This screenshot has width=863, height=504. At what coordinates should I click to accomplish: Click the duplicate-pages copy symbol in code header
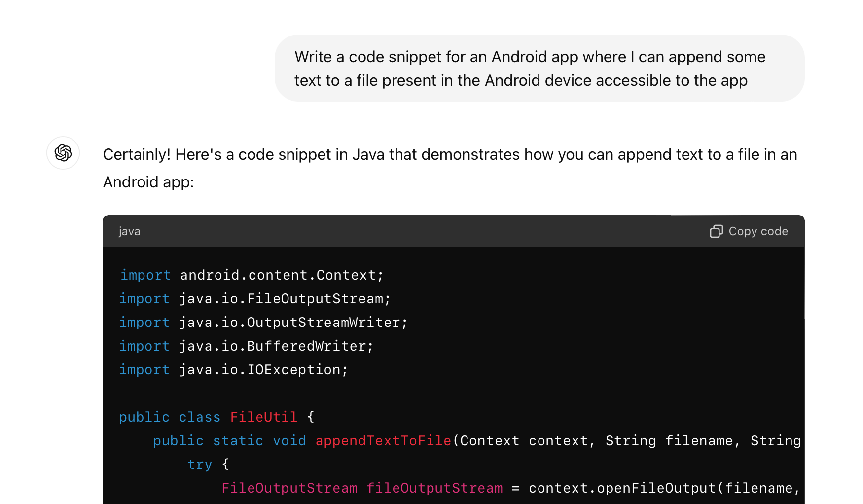716,231
